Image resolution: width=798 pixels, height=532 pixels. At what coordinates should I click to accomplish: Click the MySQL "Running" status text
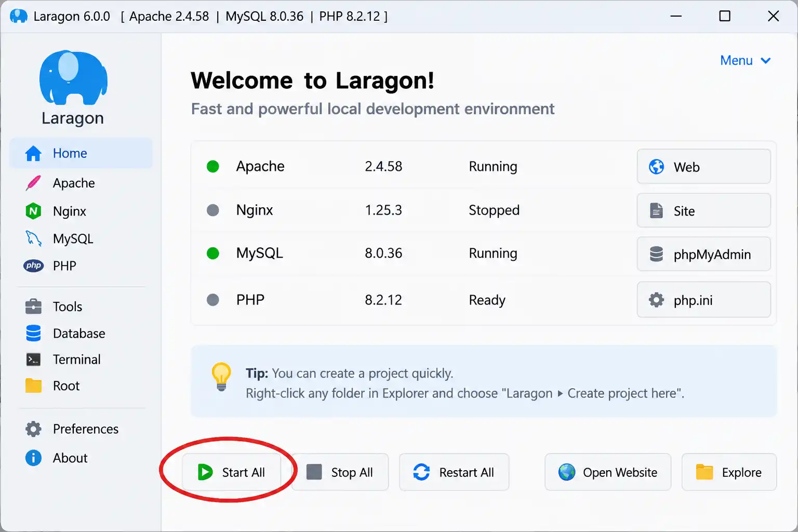pyautogui.click(x=493, y=253)
